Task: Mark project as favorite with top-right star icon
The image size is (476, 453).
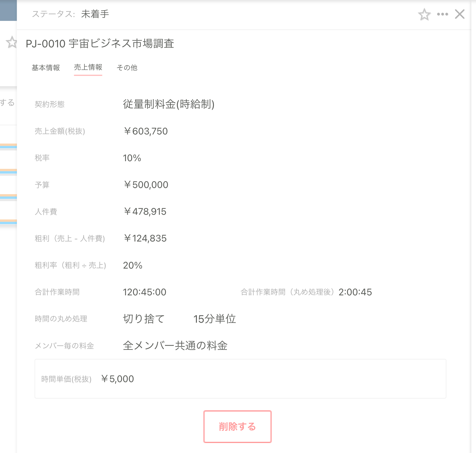Action: [x=425, y=14]
